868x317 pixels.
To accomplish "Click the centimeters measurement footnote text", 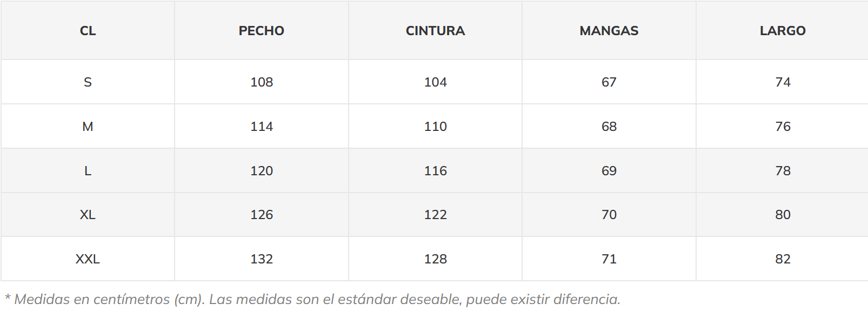I will click(x=312, y=299).
